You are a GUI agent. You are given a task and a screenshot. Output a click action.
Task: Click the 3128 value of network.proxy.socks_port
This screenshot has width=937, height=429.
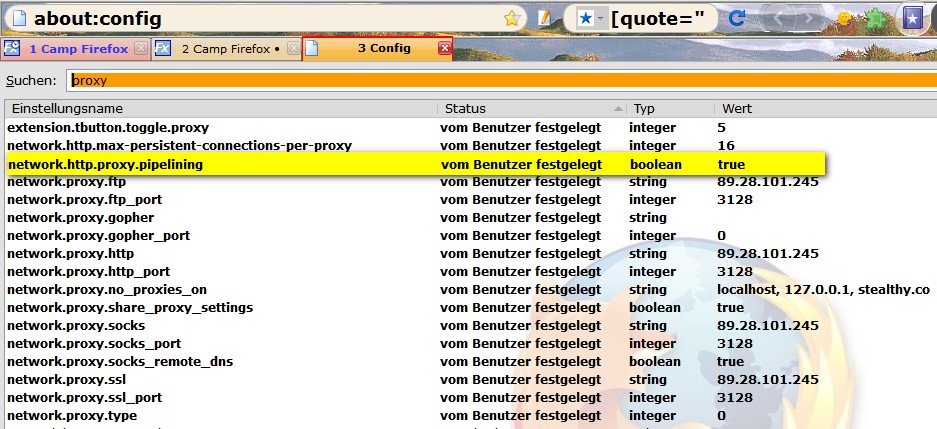coord(734,344)
